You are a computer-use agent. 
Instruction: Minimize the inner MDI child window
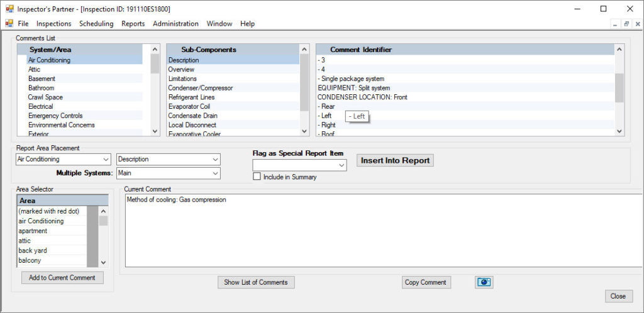(x=616, y=24)
